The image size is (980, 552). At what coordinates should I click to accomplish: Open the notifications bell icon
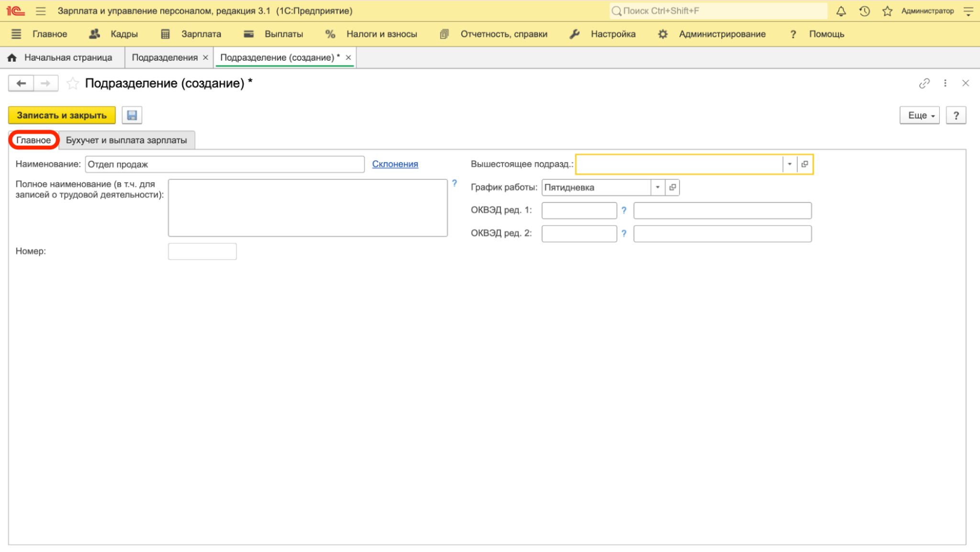point(841,11)
